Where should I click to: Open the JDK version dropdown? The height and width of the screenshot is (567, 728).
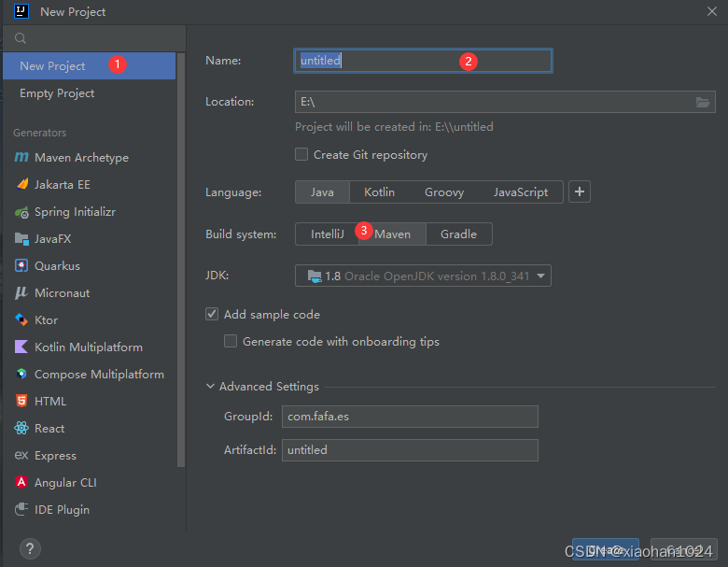423,276
